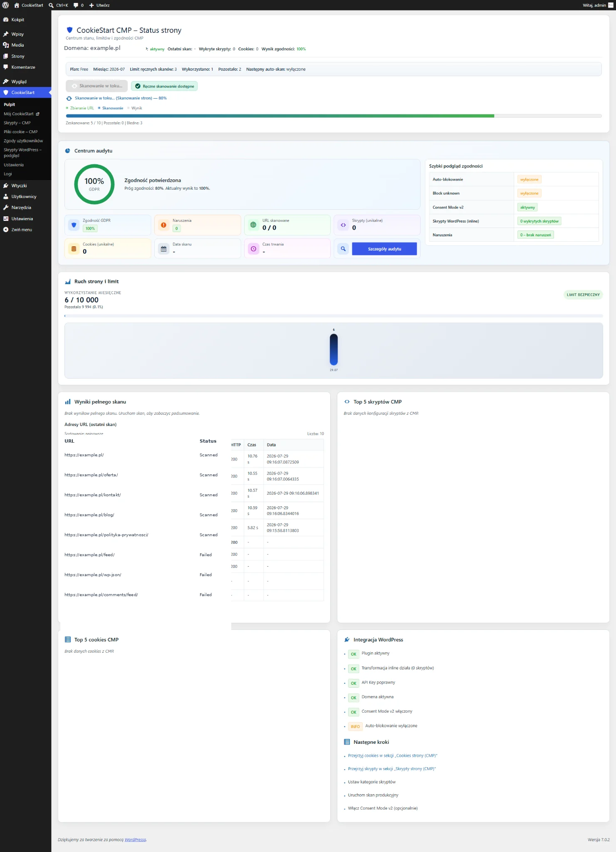Open Komentarze using the comment icon
The image size is (616, 852).
coord(6,67)
